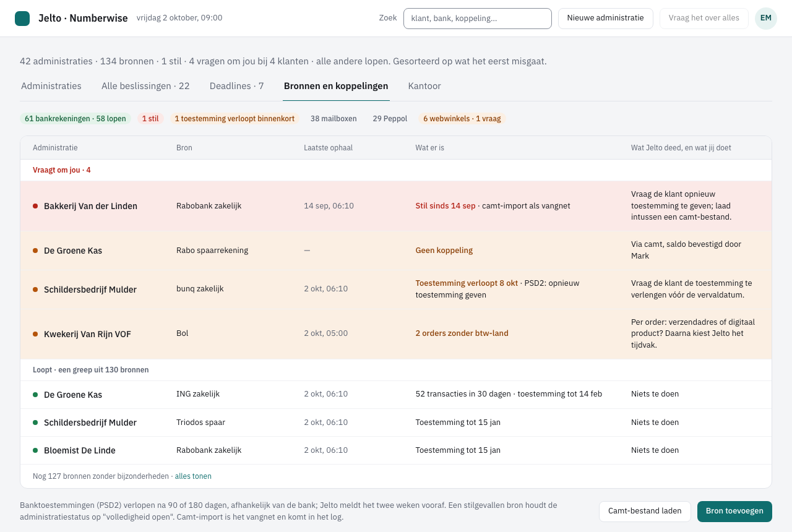Click the 2 orders zonder btw-land warning

(462, 333)
